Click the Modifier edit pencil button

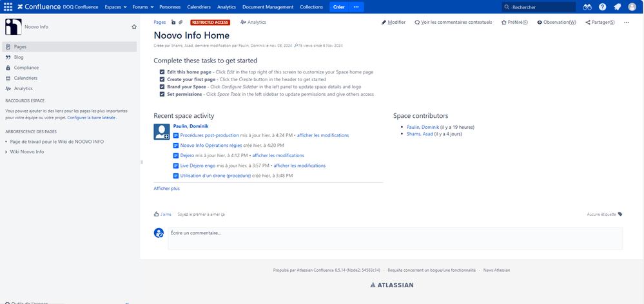point(393,22)
